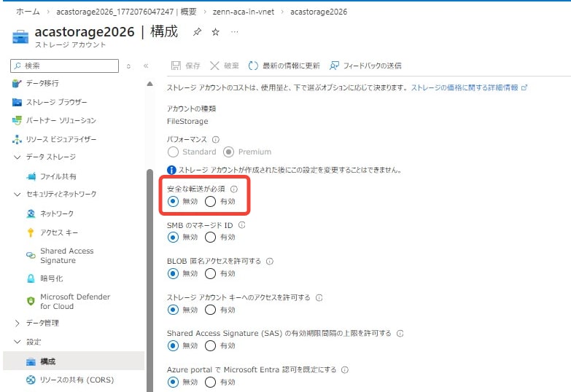Viewport: 571px width, 392px height.
Task: Open acastorage2026_1772076047247 | 概要 breadcrumb
Action: coord(126,12)
